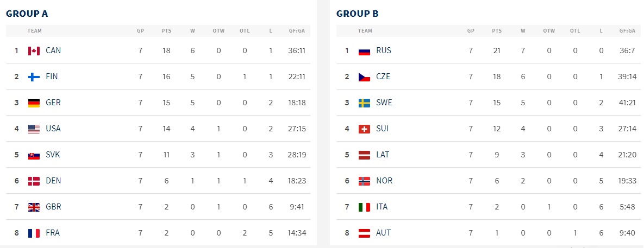Click the Finland flag icon
This screenshot has height=248, width=644.
point(34,77)
